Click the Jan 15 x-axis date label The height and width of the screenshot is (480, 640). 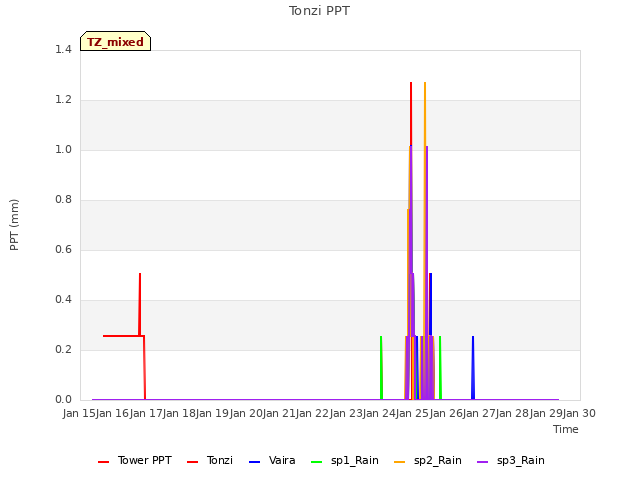coord(79,413)
